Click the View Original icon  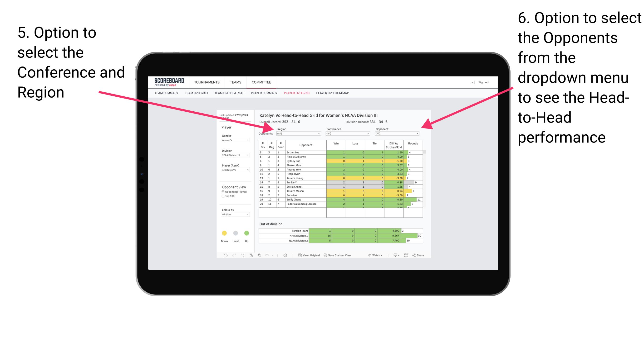click(x=298, y=256)
